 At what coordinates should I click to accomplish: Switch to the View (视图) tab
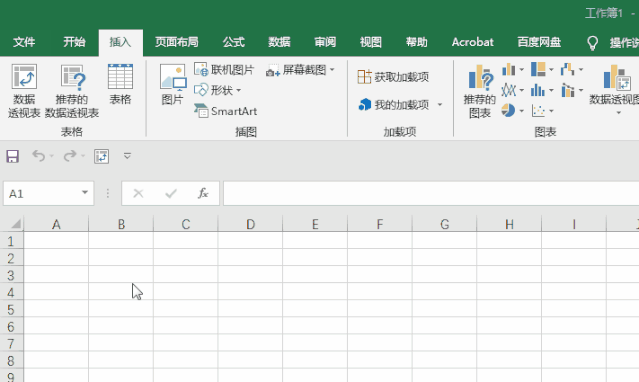tap(370, 42)
